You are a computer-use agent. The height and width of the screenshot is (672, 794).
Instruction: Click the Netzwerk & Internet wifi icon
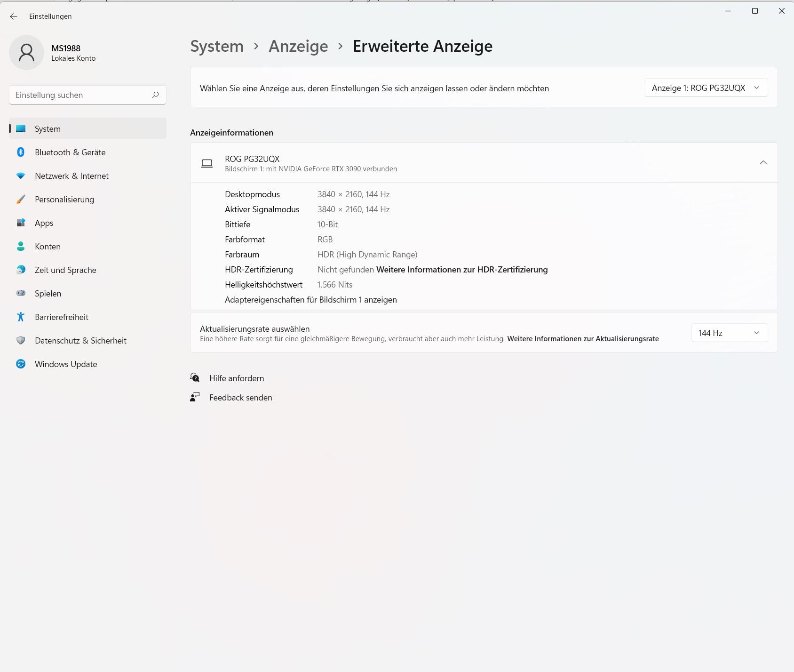21,176
